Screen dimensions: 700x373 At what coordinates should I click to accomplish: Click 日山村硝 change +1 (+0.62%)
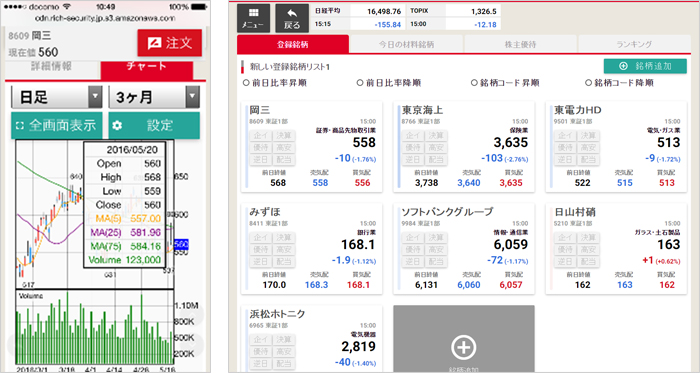(x=661, y=260)
